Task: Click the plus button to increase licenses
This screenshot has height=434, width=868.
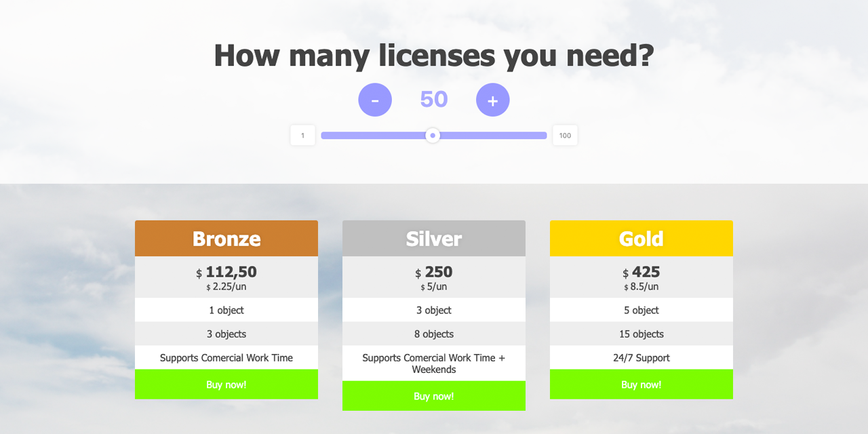Action: (493, 100)
